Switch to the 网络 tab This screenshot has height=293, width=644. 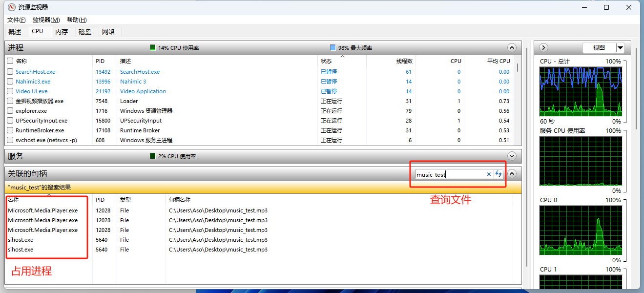tap(108, 32)
